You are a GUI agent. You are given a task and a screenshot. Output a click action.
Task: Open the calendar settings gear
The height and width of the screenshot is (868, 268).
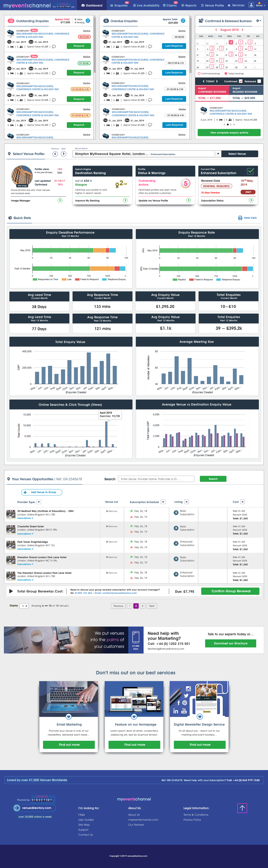(259, 21)
